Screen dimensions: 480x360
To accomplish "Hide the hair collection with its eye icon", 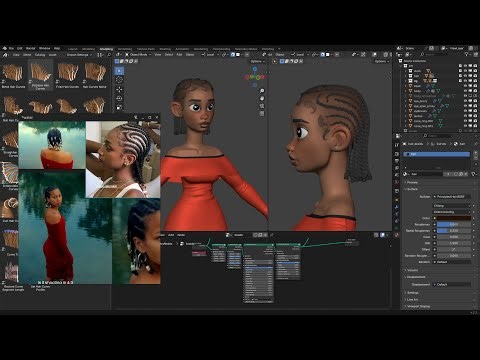I will 465,76.
